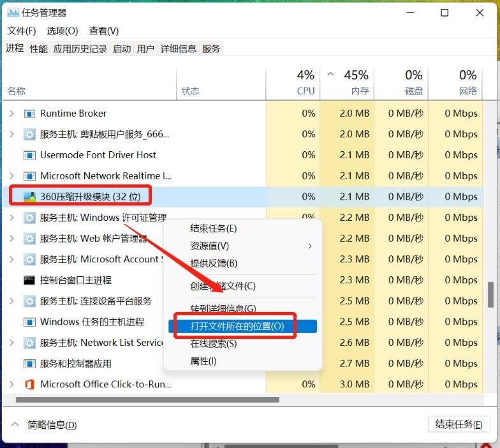The height and width of the screenshot is (448, 500).
Task: Expand 服务主机 Web 帐户管理器 row
Action: [11, 239]
